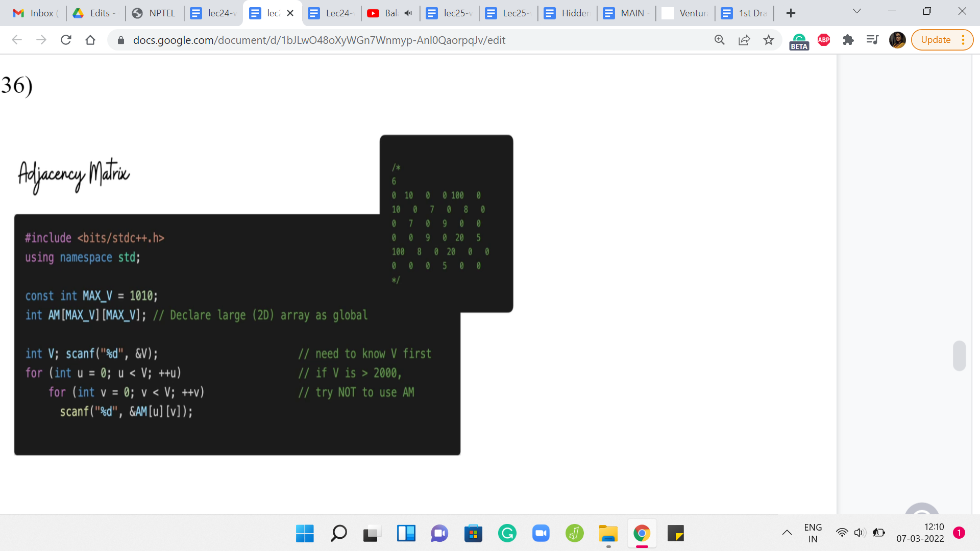Viewport: 980px width, 551px height.
Task: Show hidden system tray icons chevron
Action: 787,533
